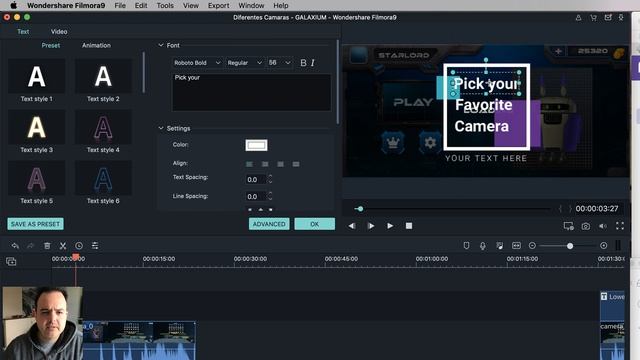The image size is (640, 360).
Task: Select Text style 4 preset thumbnail
Action: (103, 127)
